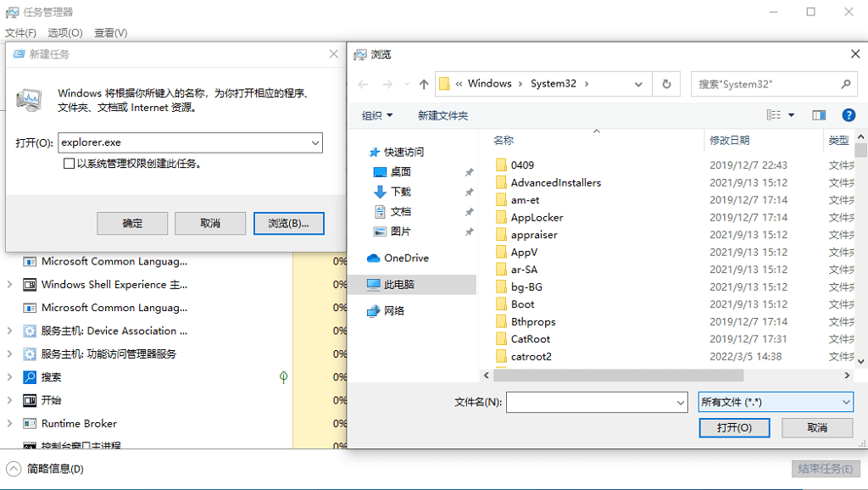868x490 pixels.
Task: Open the View menu in Task Manager
Action: [x=111, y=33]
